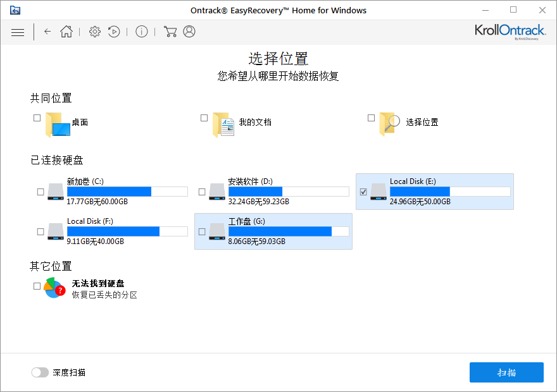This screenshot has height=392, width=557.
Task: Click the recovery history clock icon
Action: tap(114, 32)
